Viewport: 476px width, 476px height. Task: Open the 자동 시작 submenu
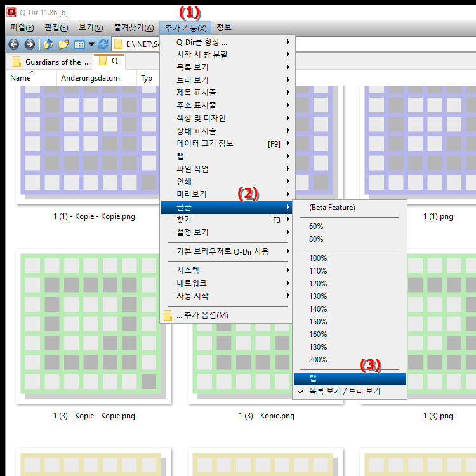227,296
